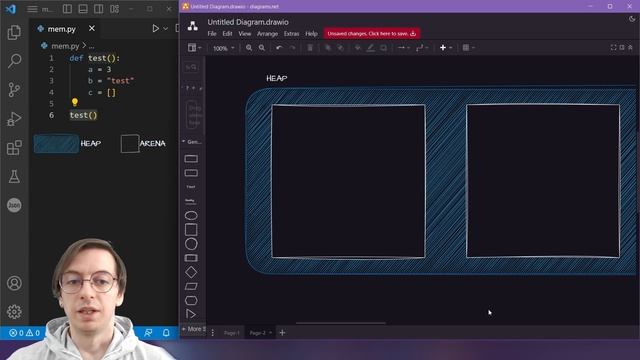The image size is (640, 360).
Task: Click the lightbulb code action on line 5
Action: (x=75, y=102)
